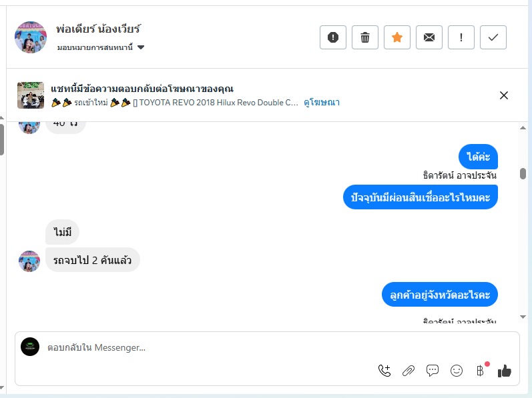Attach a file with paperclip icon
The height and width of the screenshot is (398, 532).
click(x=409, y=371)
